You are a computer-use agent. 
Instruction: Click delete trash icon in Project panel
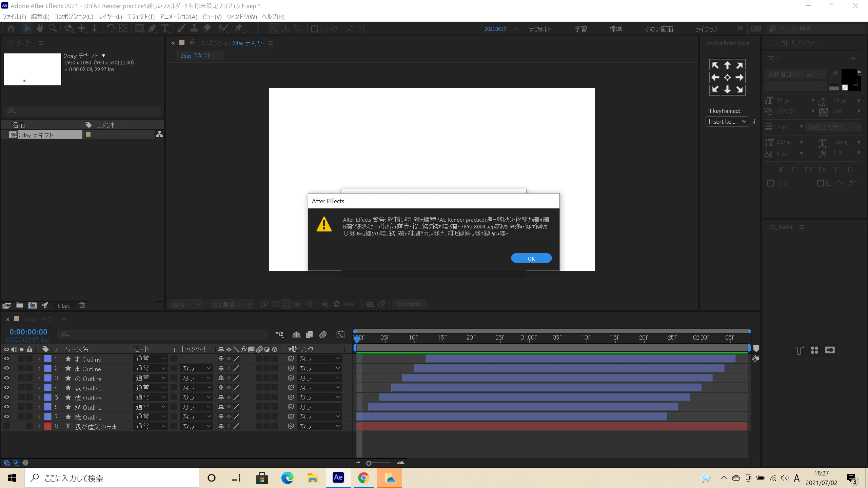pos(82,305)
